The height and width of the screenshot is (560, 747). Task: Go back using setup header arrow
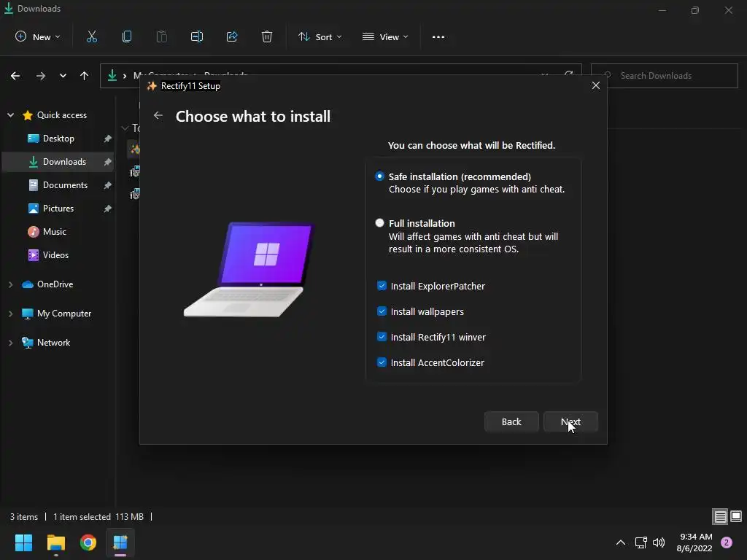click(158, 116)
